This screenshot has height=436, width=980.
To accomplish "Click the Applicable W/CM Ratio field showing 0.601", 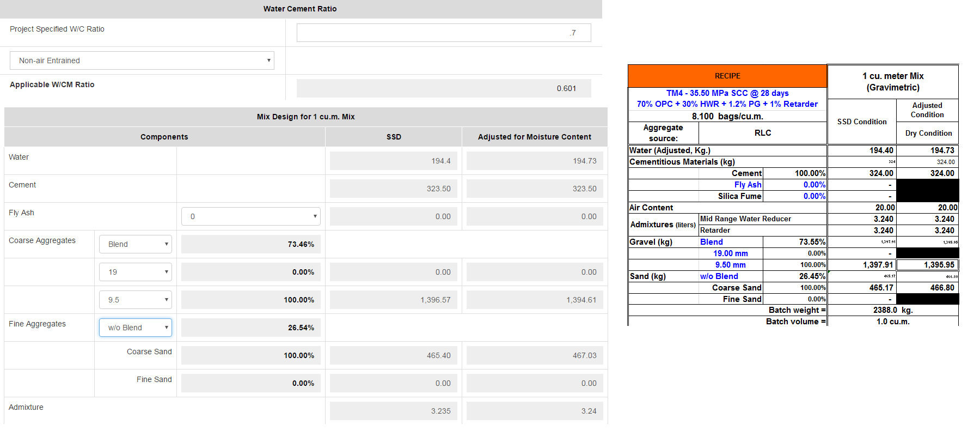I will click(x=444, y=88).
